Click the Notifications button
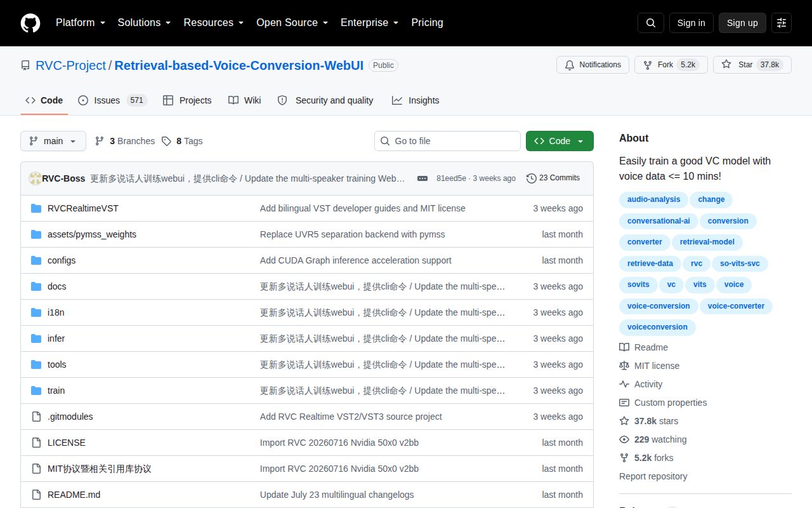Viewport: 812px width, 508px height. pyautogui.click(x=593, y=65)
